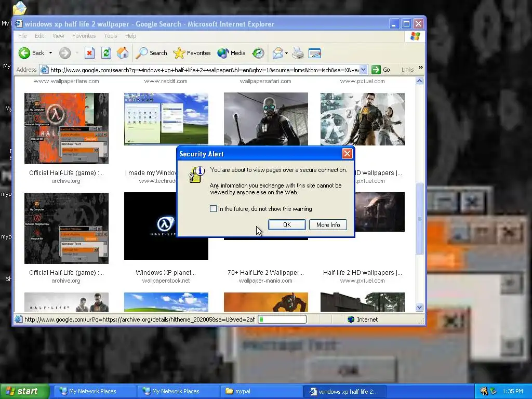Open the Windows XP Bliss desktop thumbnail
The width and height of the screenshot is (532, 399).
[x=166, y=119]
